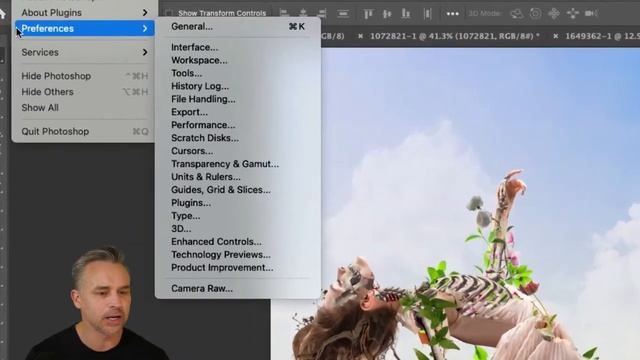Viewport: 640px width, 360px height.
Task: Click the 3D rotate mode icon
Action: pyautogui.click(x=517, y=13)
